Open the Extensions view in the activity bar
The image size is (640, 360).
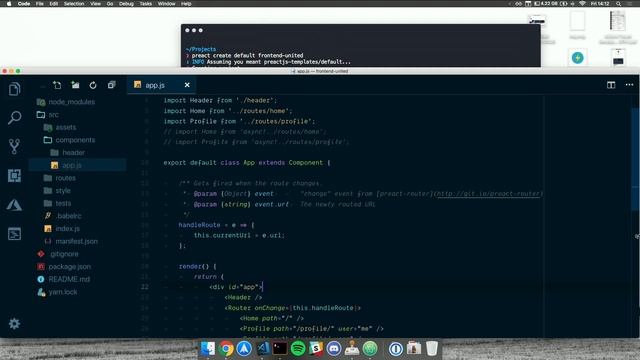(x=14, y=176)
